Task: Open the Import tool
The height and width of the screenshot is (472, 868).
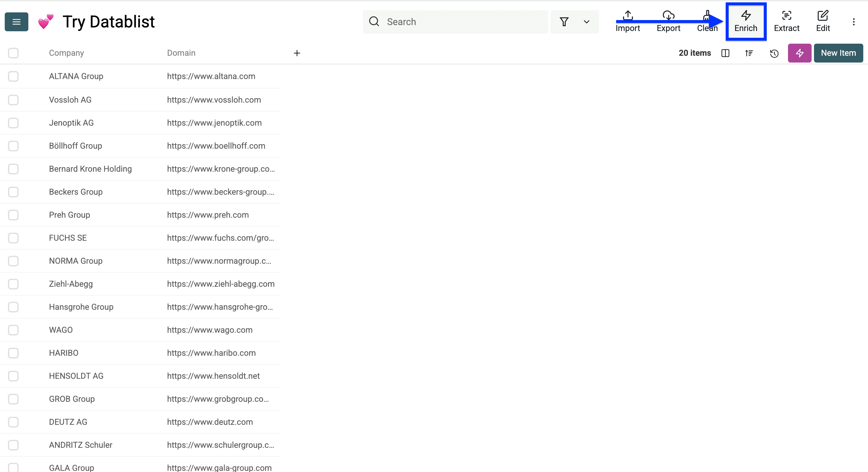Action: coord(627,21)
